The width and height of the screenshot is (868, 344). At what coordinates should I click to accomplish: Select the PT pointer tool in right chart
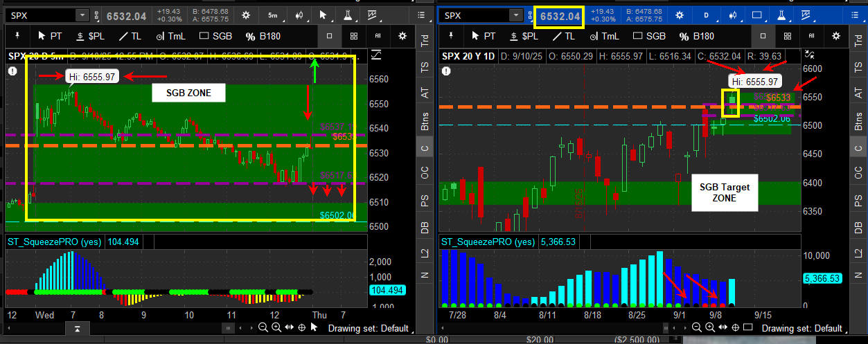pos(482,36)
